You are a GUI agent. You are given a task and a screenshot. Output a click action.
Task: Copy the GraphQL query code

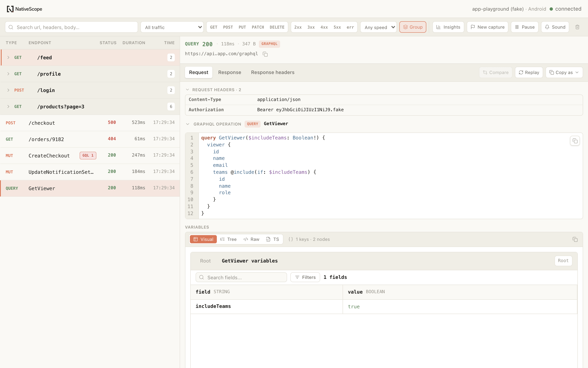(575, 141)
